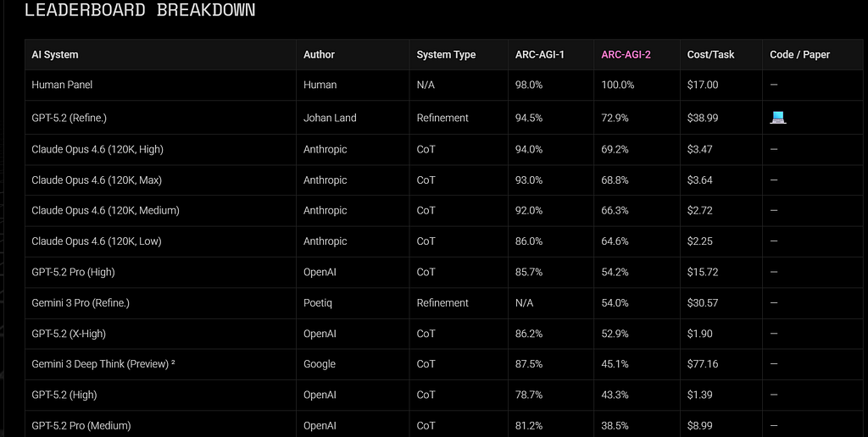
Task: Open the laptop code icon for GPT-5.2 (Refine.)
Action: pos(778,117)
